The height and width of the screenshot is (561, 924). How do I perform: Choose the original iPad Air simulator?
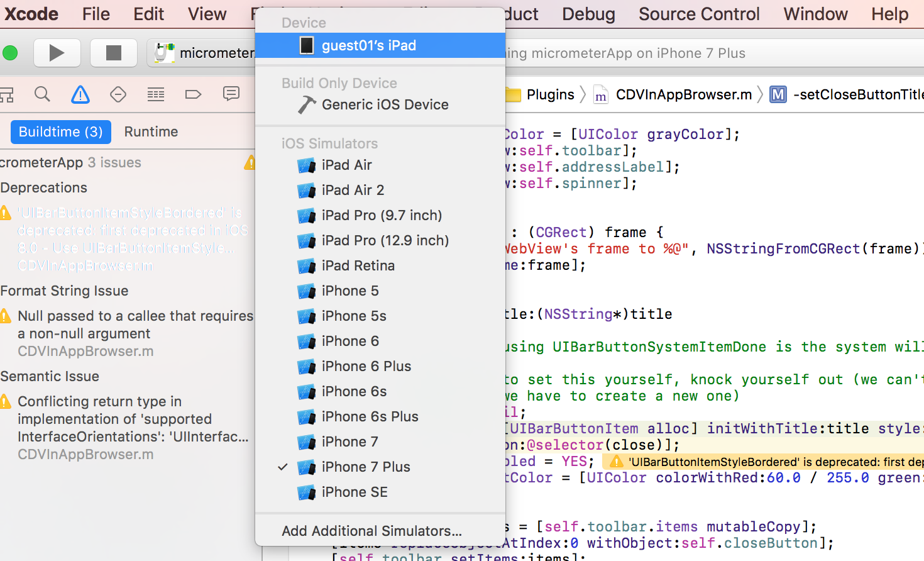tap(380, 165)
